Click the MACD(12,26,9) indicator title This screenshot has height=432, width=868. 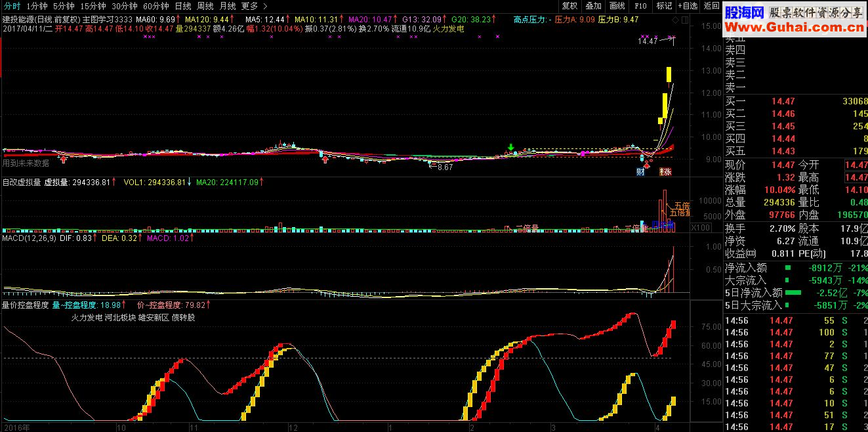[29, 238]
